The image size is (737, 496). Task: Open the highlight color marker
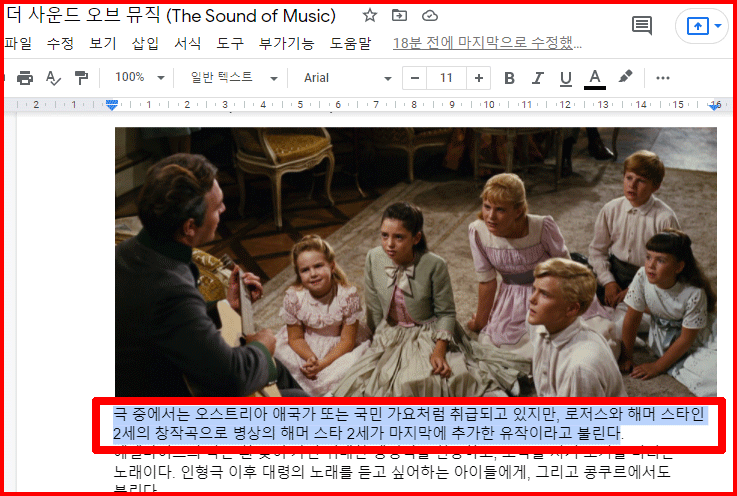625,77
